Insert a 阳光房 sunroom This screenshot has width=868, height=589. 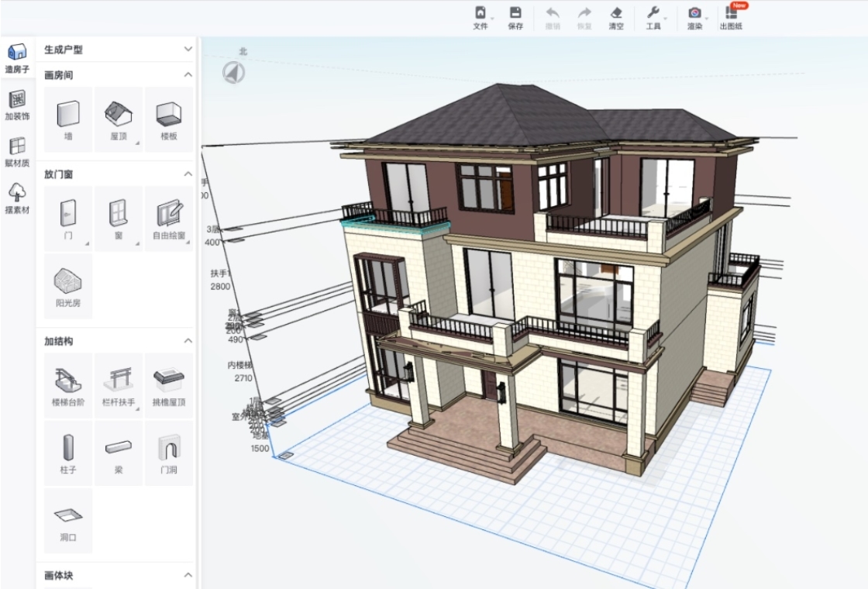[x=68, y=285]
